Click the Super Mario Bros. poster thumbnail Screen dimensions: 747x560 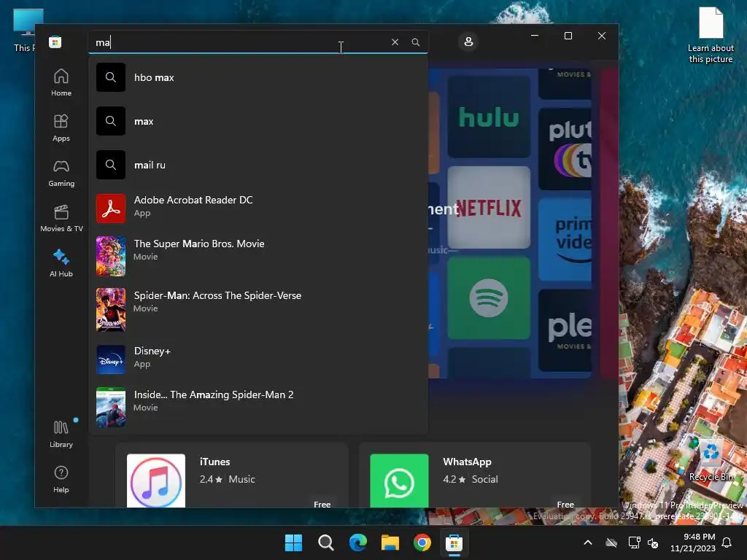coord(111,256)
